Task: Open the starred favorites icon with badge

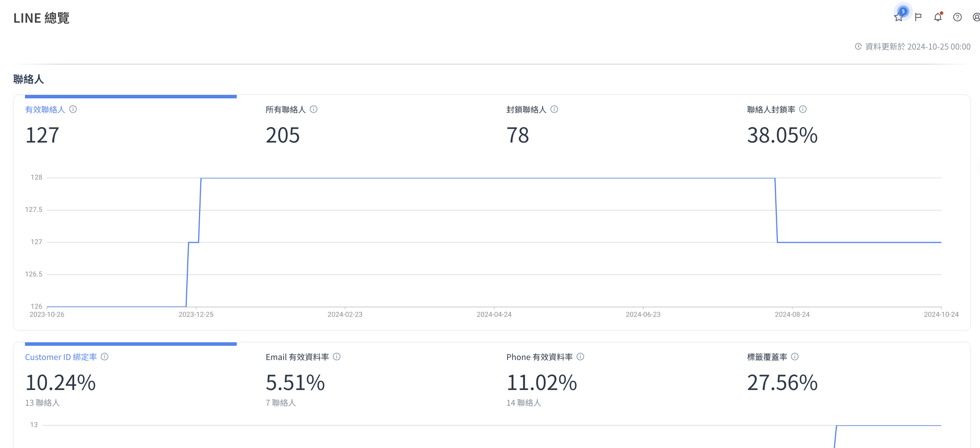Action: coord(898,17)
